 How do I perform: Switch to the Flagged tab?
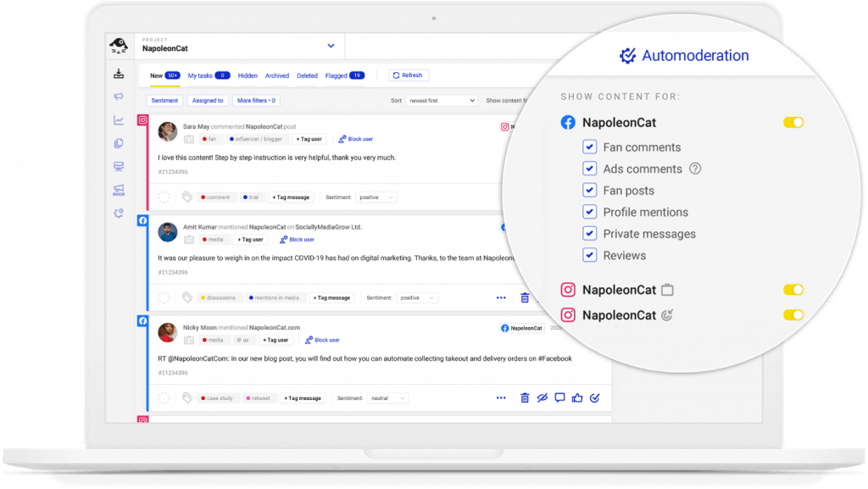pyautogui.click(x=345, y=75)
